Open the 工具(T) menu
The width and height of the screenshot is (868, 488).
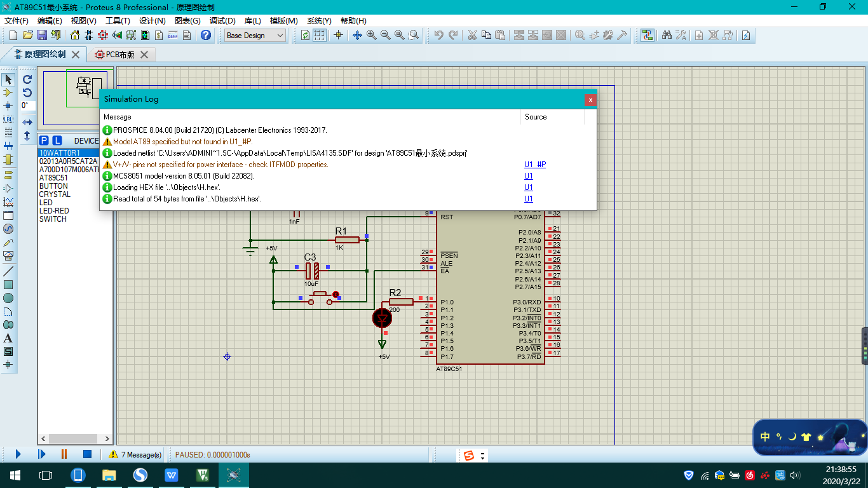[x=118, y=21]
